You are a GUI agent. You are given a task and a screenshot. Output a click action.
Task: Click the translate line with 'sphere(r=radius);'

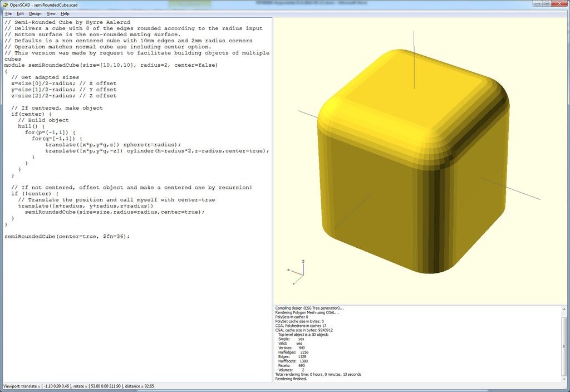(x=113, y=145)
